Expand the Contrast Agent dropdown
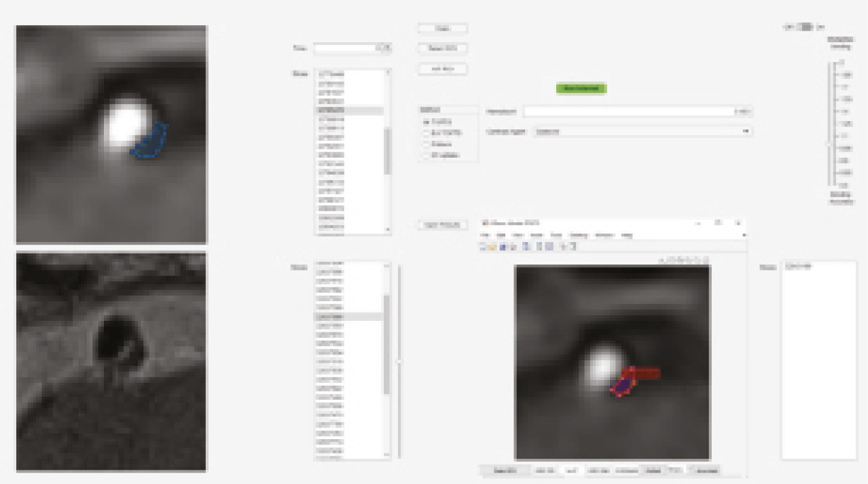868x484 pixels. [746, 131]
